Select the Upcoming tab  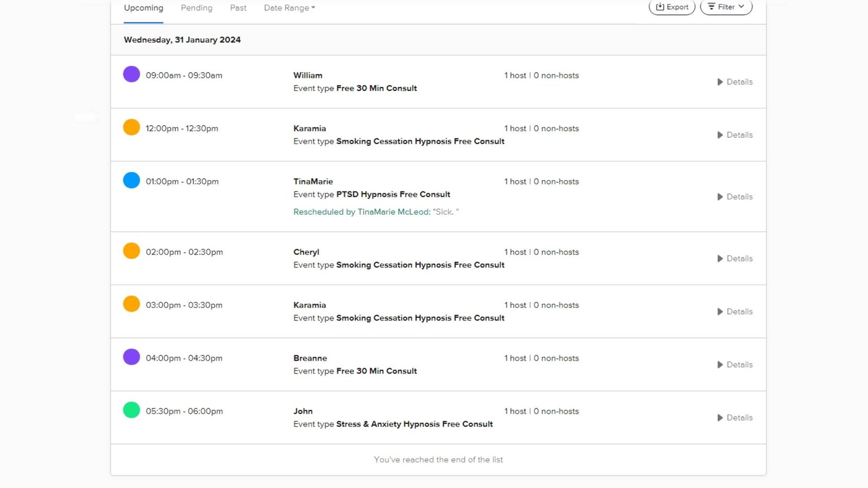(143, 8)
